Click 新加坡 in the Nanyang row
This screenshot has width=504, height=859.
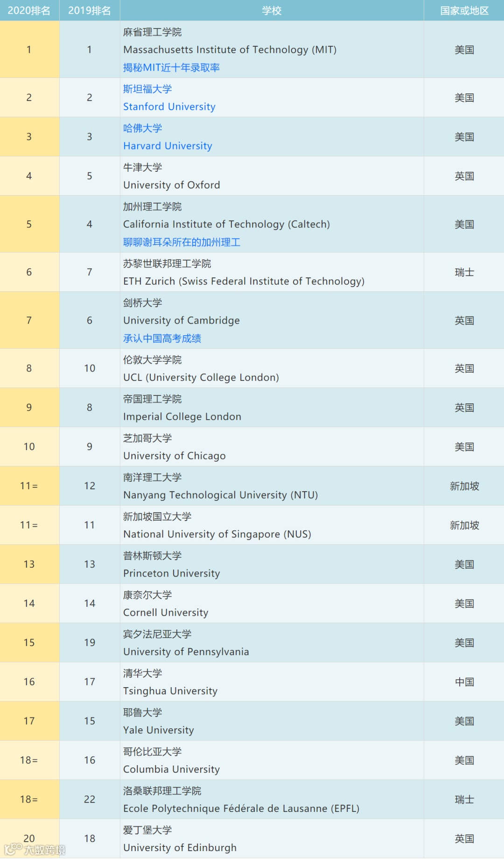pyautogui.click(x=464, y=486)
